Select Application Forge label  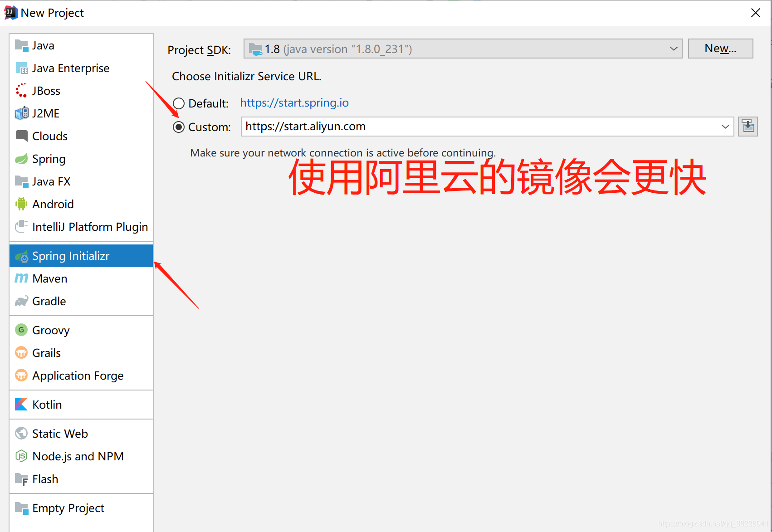point(78,376)
